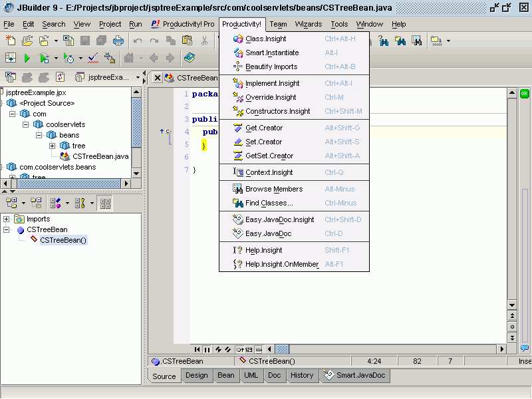Click the member filter diamond icon
The width and height of the screenshot is (532, 399).
point(56,203)
